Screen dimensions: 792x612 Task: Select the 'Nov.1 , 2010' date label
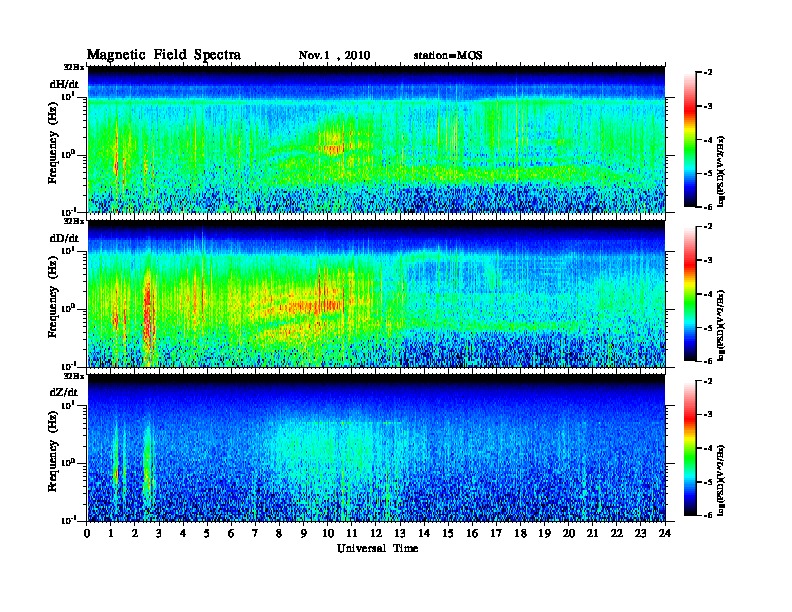click(x=334, y=56)
